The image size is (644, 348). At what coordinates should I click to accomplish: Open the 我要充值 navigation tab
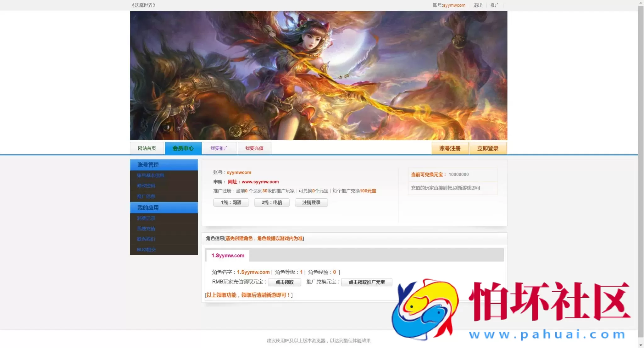(255, 148)
